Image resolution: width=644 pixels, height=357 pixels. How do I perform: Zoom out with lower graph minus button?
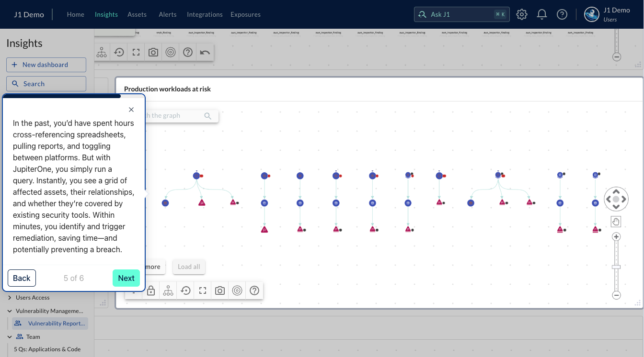click(x=617, y=295)
